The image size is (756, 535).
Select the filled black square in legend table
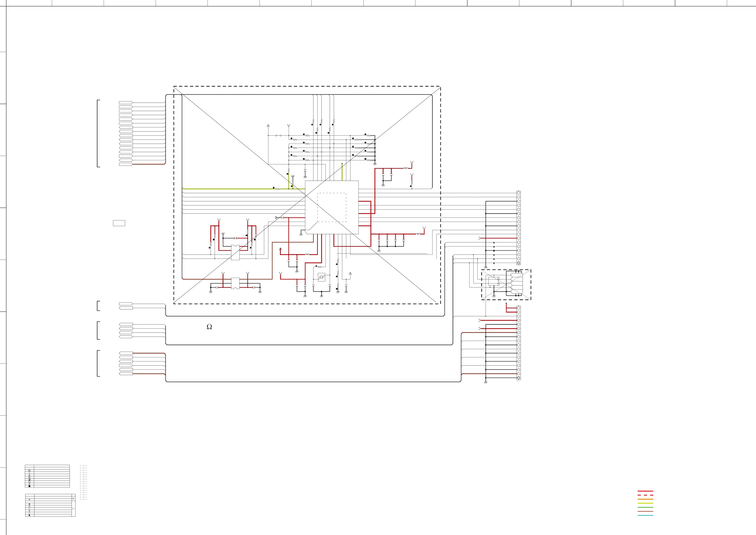30,486
